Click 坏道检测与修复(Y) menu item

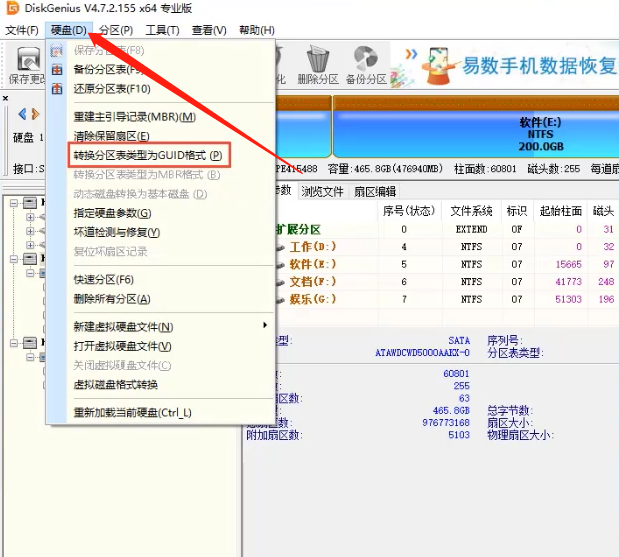tap(116, 232)
